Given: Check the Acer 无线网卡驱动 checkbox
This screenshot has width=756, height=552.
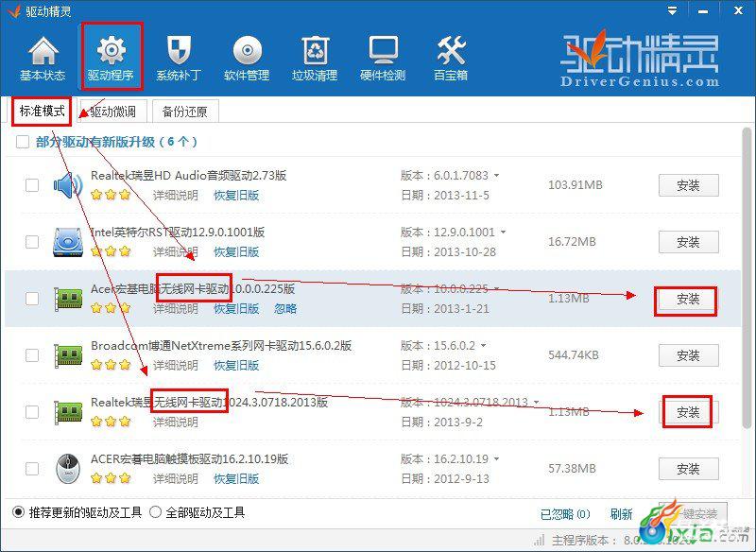Looking at the screenshot, I should tap(32, 299).
